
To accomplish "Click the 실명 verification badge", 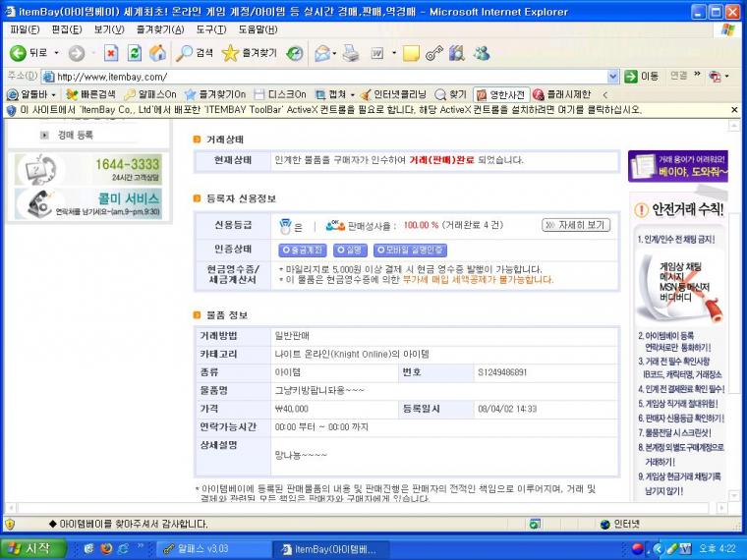I will click(x=350, y=250).
